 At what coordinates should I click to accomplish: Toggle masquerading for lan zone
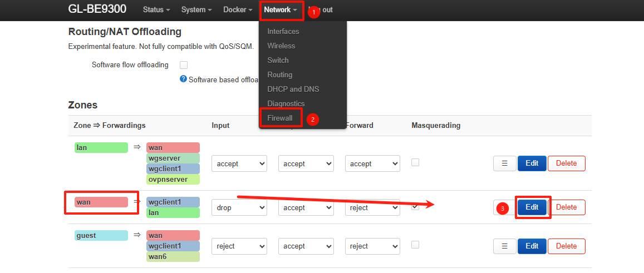point(415,162)
